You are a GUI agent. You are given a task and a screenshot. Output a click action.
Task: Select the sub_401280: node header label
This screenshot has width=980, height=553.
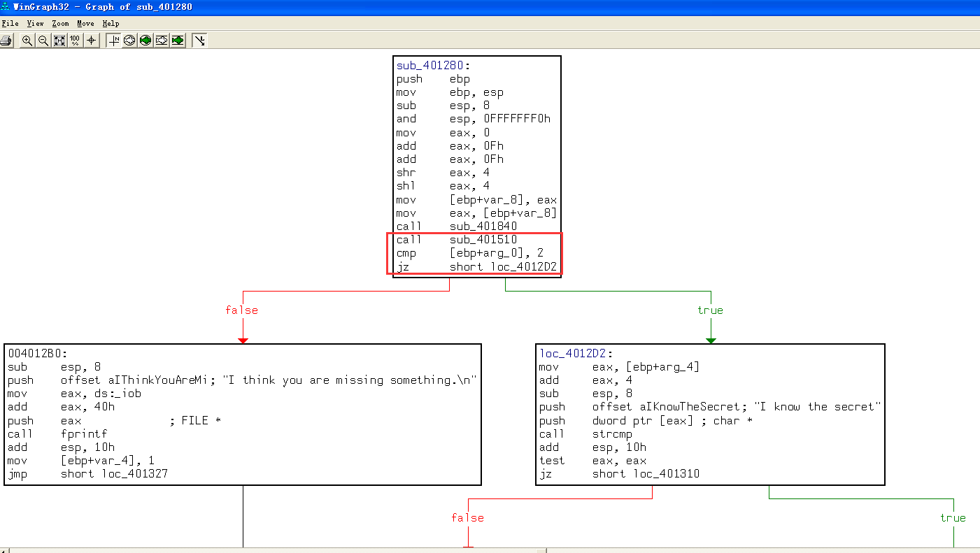pos(433,66)
